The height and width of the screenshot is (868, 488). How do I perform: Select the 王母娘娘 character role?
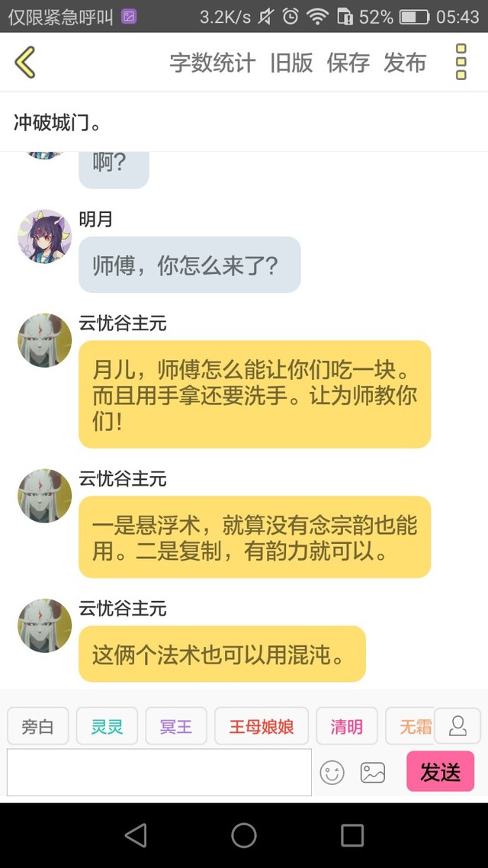click(261, 725)
